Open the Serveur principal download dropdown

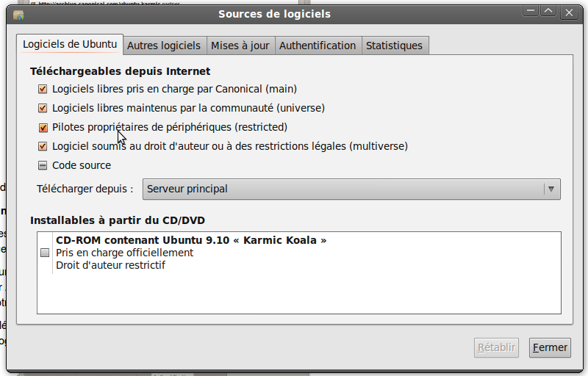pos(351,189)
